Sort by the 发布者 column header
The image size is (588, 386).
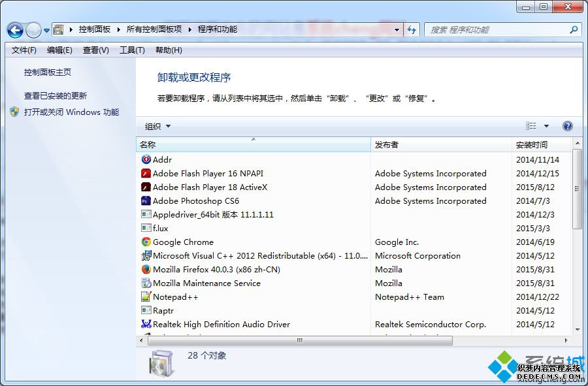(441, 144)
